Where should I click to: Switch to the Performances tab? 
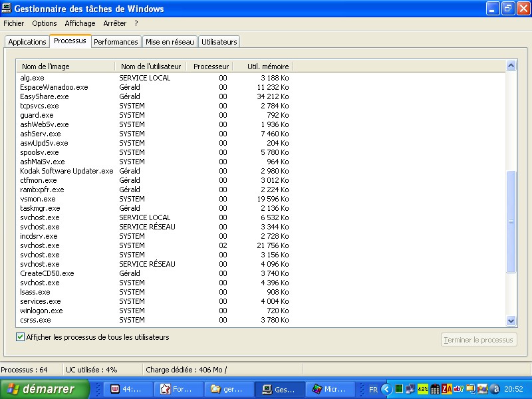click(x=116, y=42)
